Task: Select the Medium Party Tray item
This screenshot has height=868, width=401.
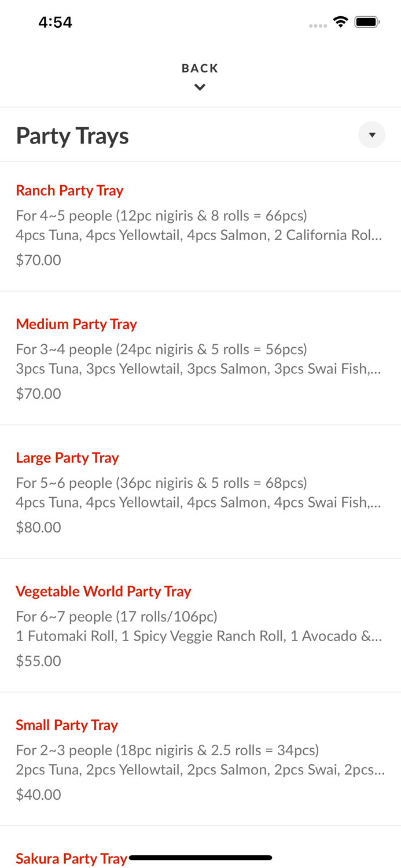Action: pos(76,324)
